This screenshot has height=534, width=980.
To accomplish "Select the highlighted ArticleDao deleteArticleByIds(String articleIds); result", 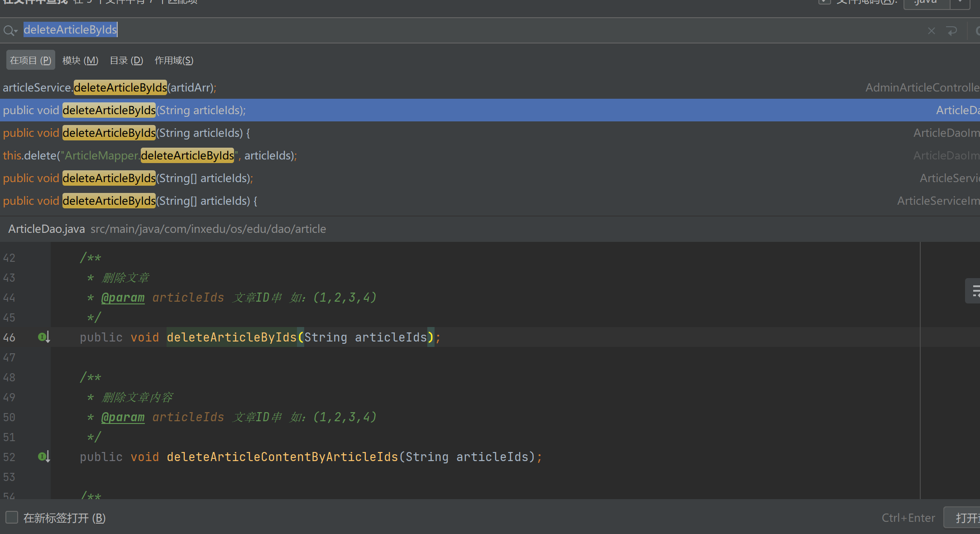I will click(490, 110).
